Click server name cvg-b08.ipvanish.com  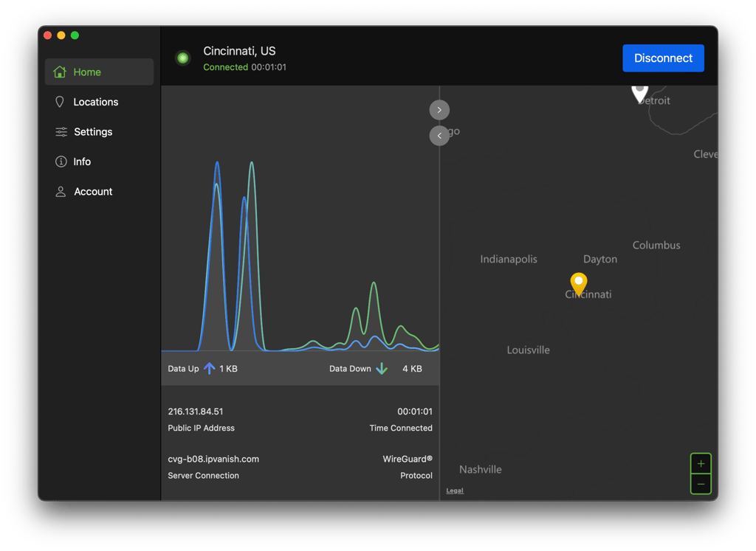point(213,459)
